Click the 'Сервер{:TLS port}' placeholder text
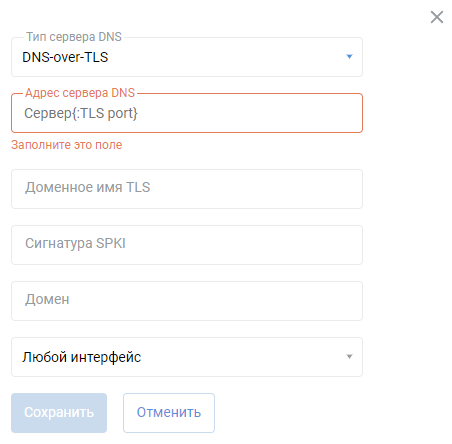The height and width of the screenshot is (444, 452). click(x=81, y=113)
